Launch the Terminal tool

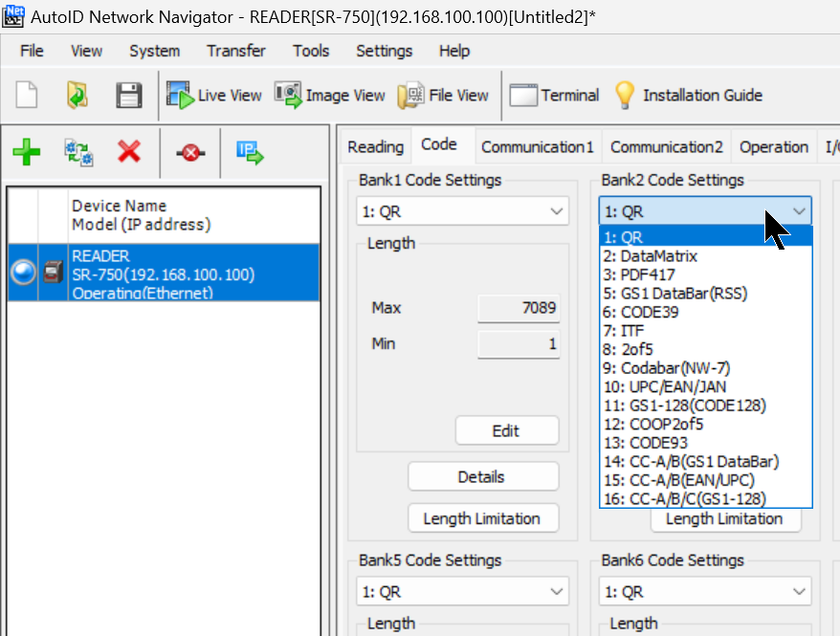(555, 96)
